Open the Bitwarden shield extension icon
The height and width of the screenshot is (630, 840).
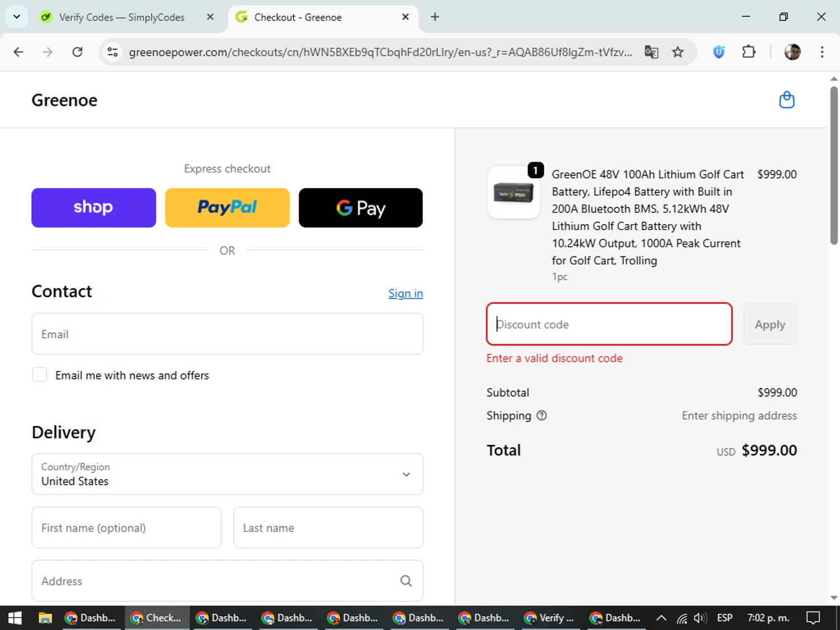(719, 52)
